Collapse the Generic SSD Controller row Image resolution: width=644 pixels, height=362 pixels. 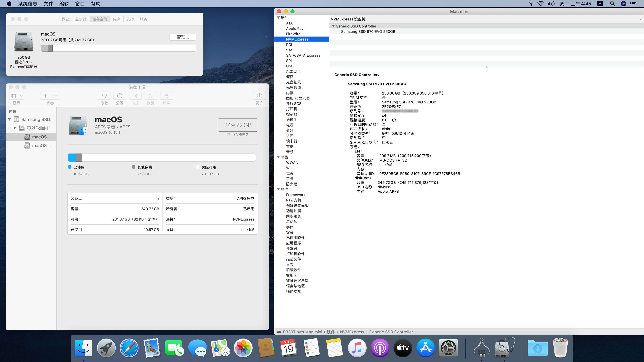[333, 26]
